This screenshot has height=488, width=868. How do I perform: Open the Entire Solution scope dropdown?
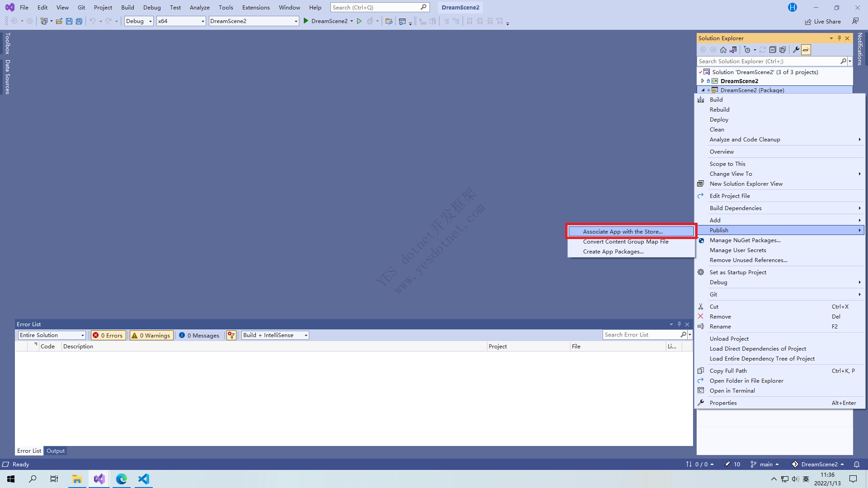click(x=52, y=335)
